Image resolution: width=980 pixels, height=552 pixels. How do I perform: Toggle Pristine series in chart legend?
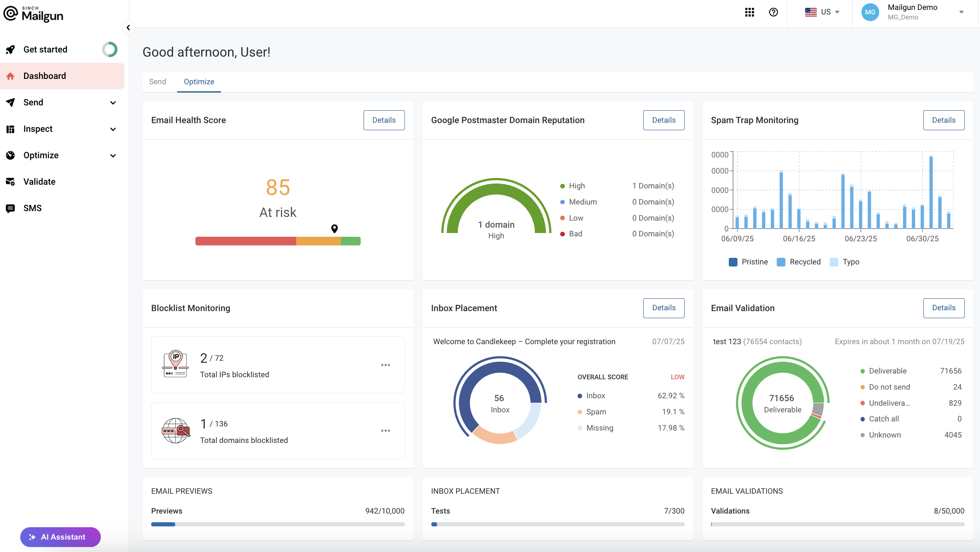[x=748, y=262]
